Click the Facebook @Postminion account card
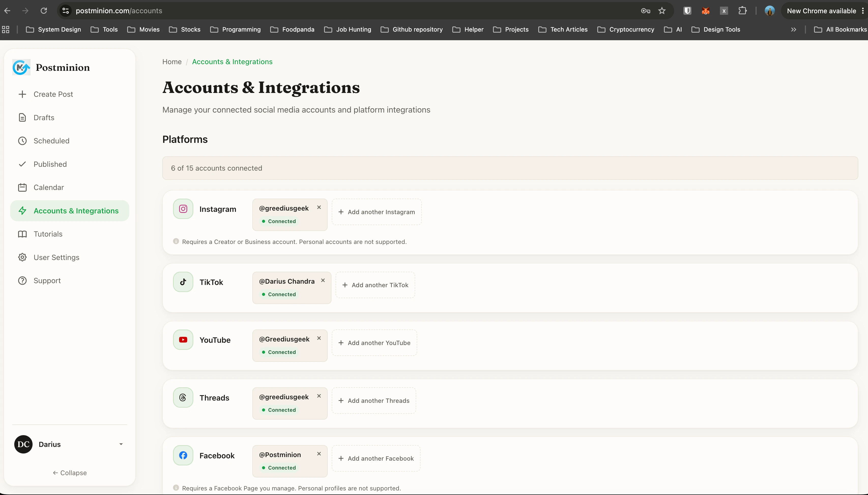Viewport: 868px width, 495px height. click(290, 461)
